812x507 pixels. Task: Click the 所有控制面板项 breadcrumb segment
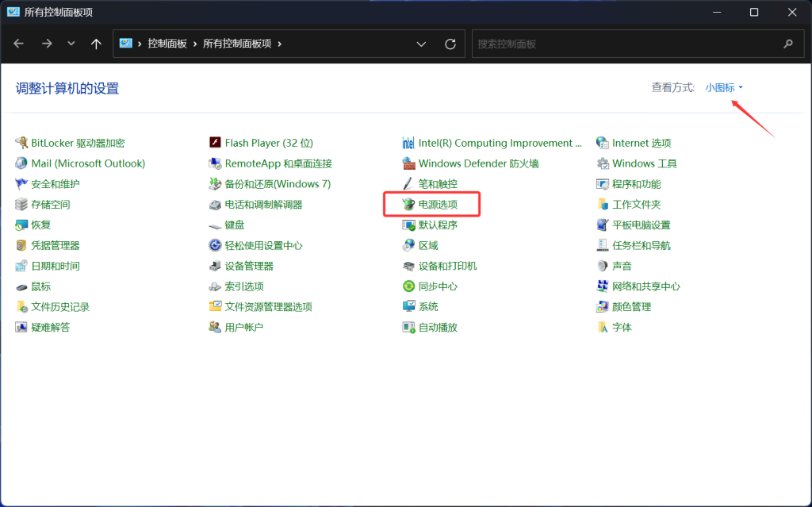pos(237,44)
